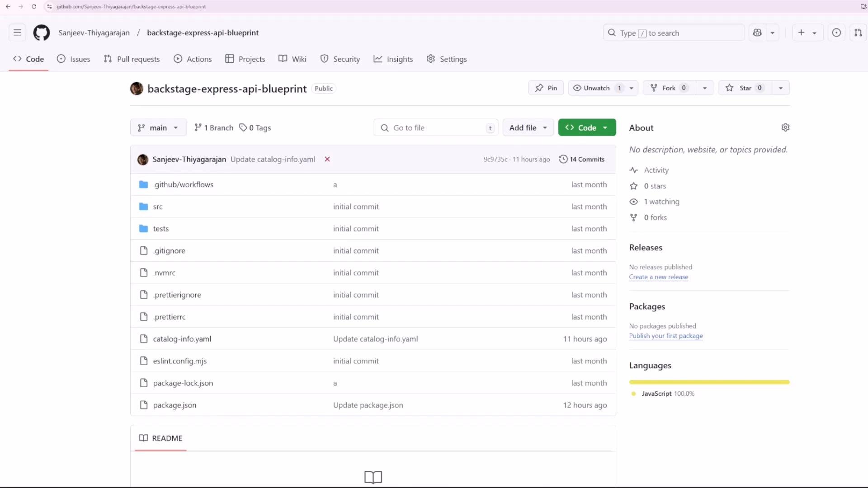This screenshot has height=488, width=868.
Task: Click the file icon beside package.json
Action: pos(144,405)
